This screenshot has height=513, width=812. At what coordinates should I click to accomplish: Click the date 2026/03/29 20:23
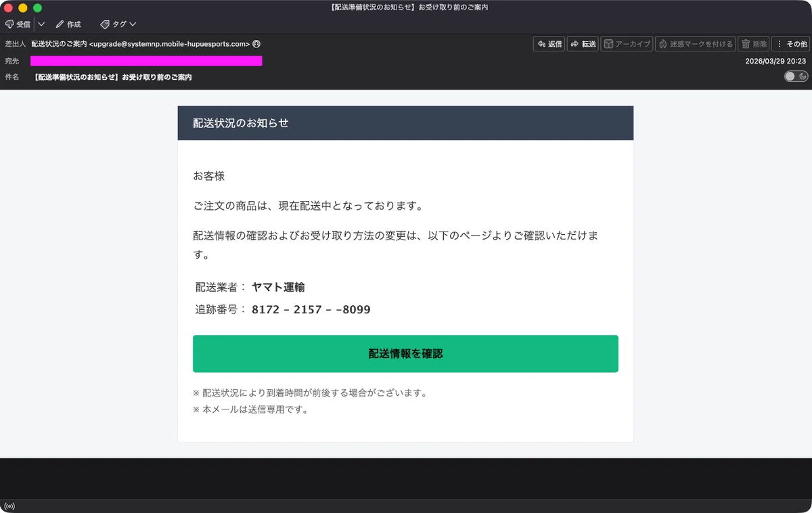coord(775,61)
